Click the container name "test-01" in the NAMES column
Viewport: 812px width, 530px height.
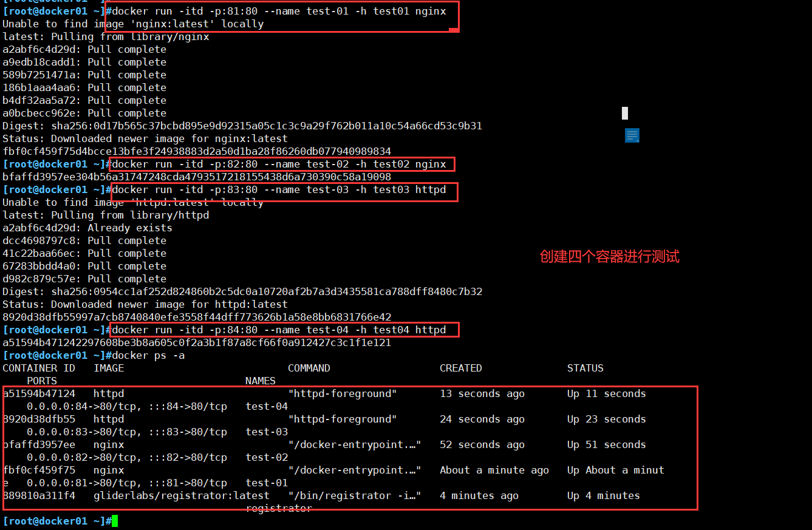pos(267,483)
